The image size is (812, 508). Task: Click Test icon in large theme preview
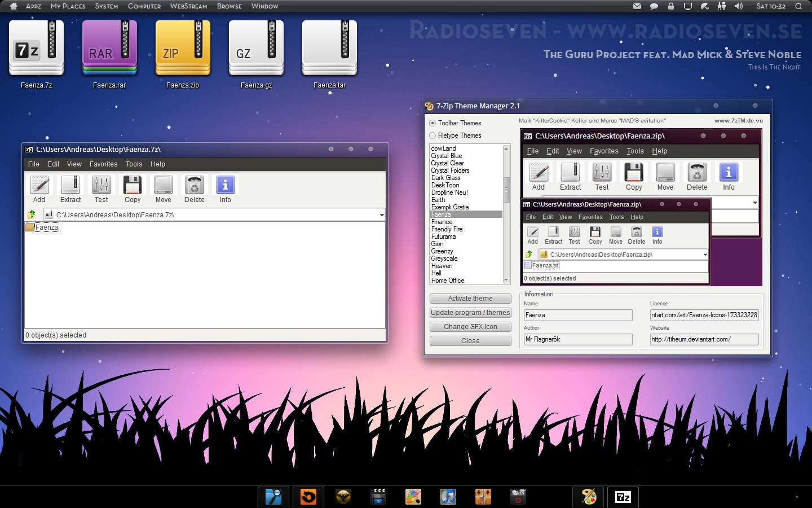(602, 172)
